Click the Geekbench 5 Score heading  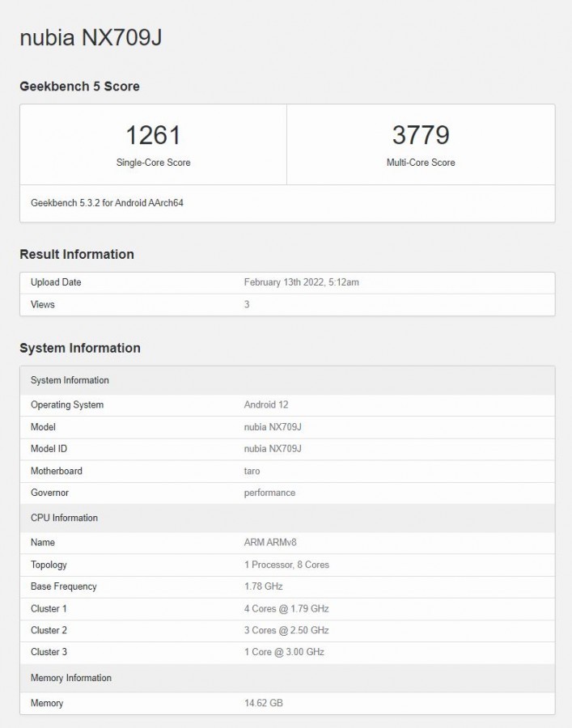click(x=79, y=87)
